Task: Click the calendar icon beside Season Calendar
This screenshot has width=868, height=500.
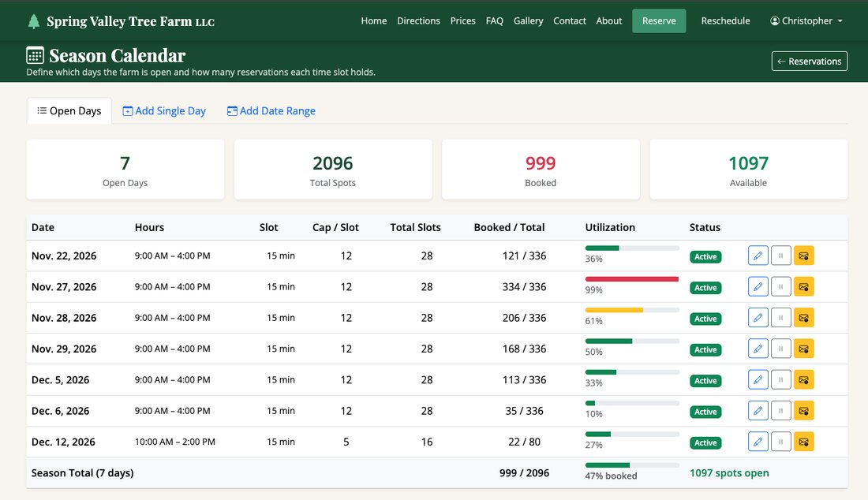Action: [35, 55]
